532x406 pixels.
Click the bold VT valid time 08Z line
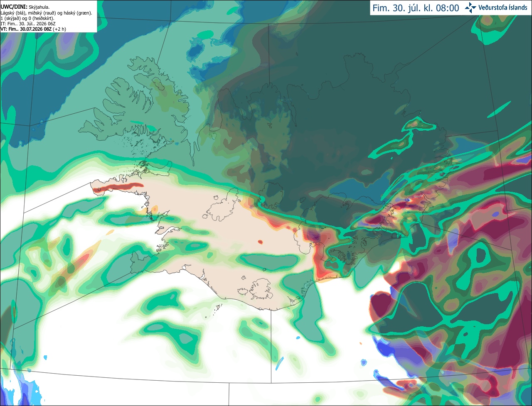tap(33, 29)
